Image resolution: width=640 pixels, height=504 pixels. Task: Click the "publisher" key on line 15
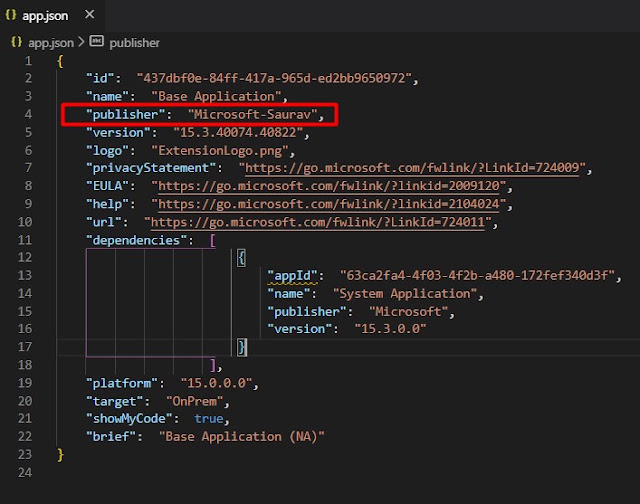(x=307, y=312)
